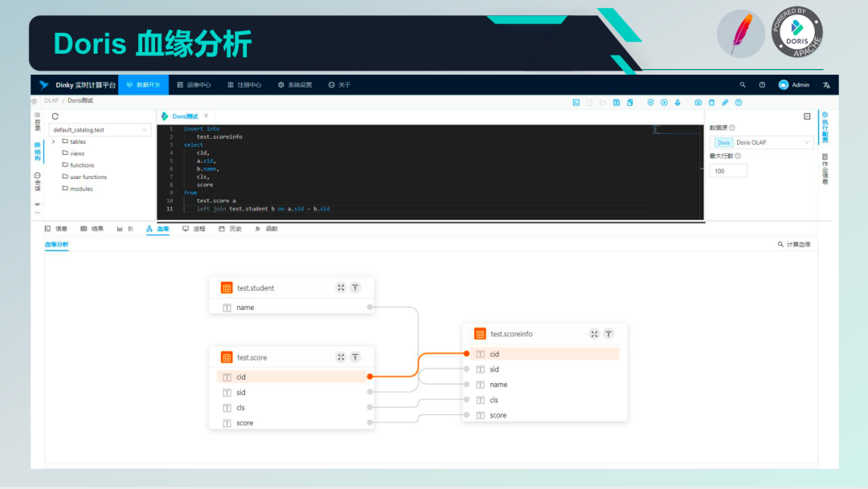This screenshot has width=868, height=489.
Task: Open the default_catalog.test dropdown
Action: pyautogui.click(x=100, y=129)
